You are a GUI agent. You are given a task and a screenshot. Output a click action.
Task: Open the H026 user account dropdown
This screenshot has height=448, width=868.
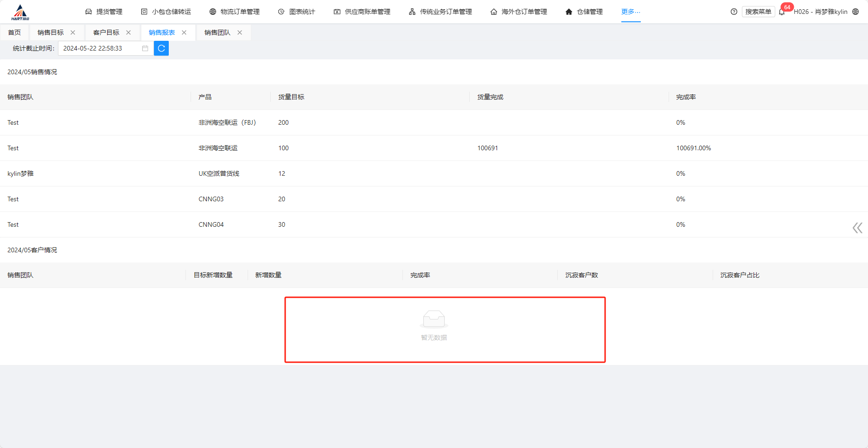point(820,12)
